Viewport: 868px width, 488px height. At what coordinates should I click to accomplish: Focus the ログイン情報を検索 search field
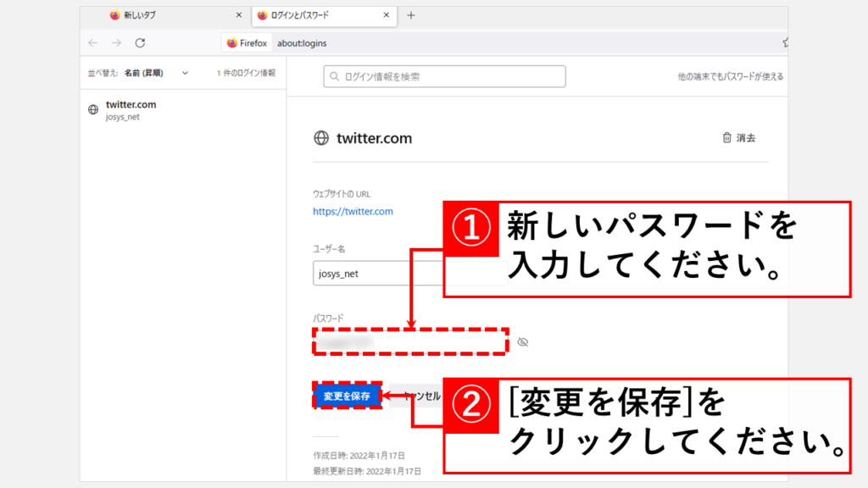(444, 76)
